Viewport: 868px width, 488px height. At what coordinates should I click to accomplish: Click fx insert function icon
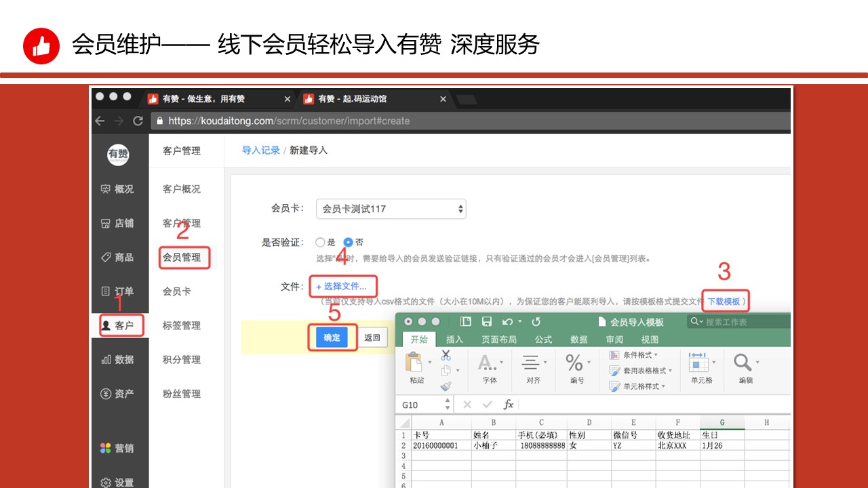pyautogui.click(x=509, y=405)
